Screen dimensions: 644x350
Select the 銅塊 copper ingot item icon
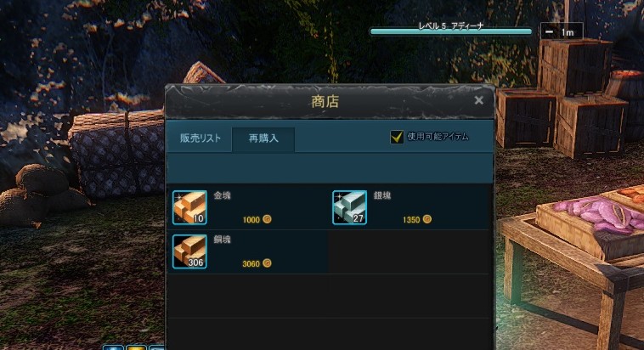pos(189,251)
